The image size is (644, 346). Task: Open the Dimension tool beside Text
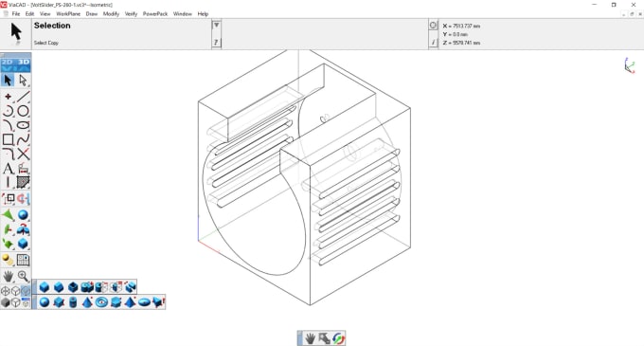pos(23,169)
